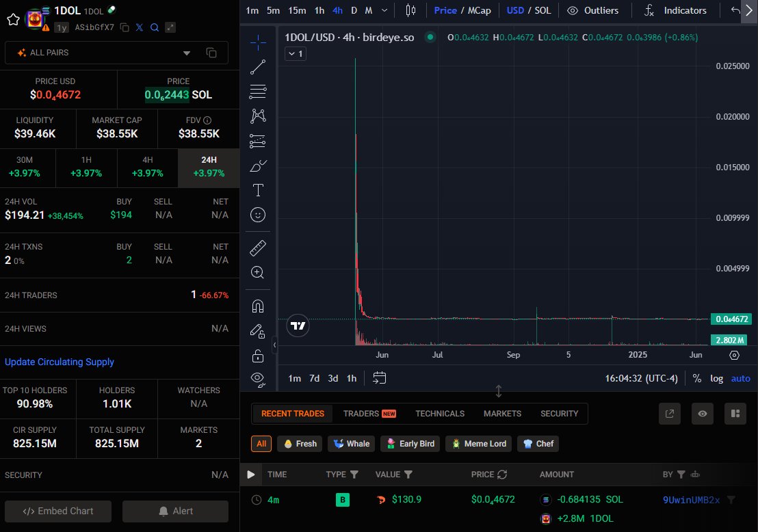Select the Text annotation tool
758x532 pixels.
258,190
